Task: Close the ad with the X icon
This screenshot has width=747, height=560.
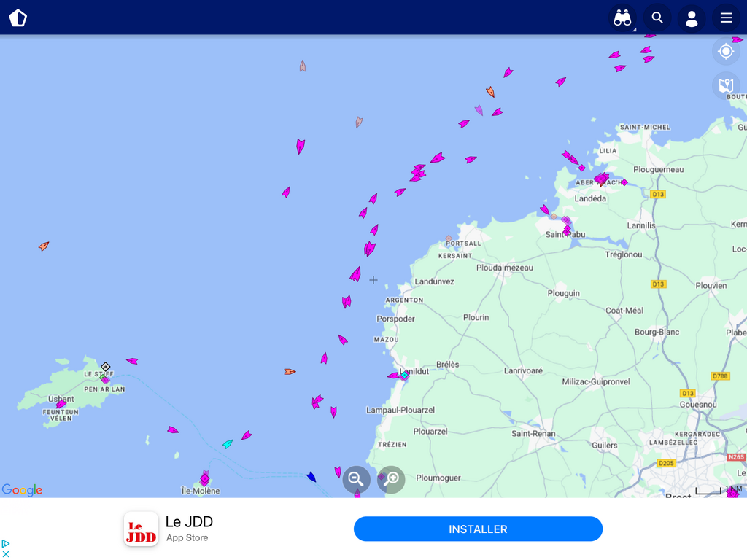Action: [6, 554]
